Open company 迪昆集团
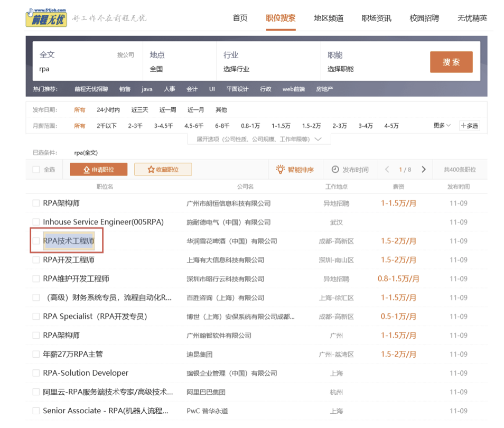 (x=200, y=355)
